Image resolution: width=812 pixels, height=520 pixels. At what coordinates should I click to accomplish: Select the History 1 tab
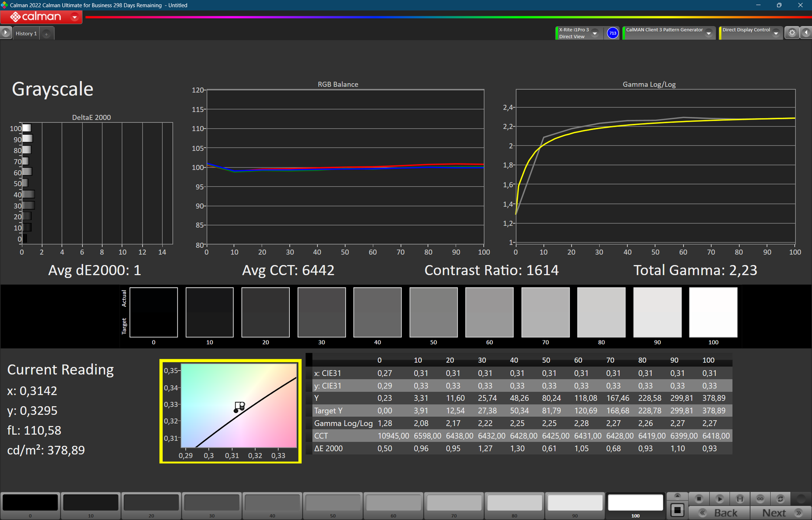coord(26,33)
